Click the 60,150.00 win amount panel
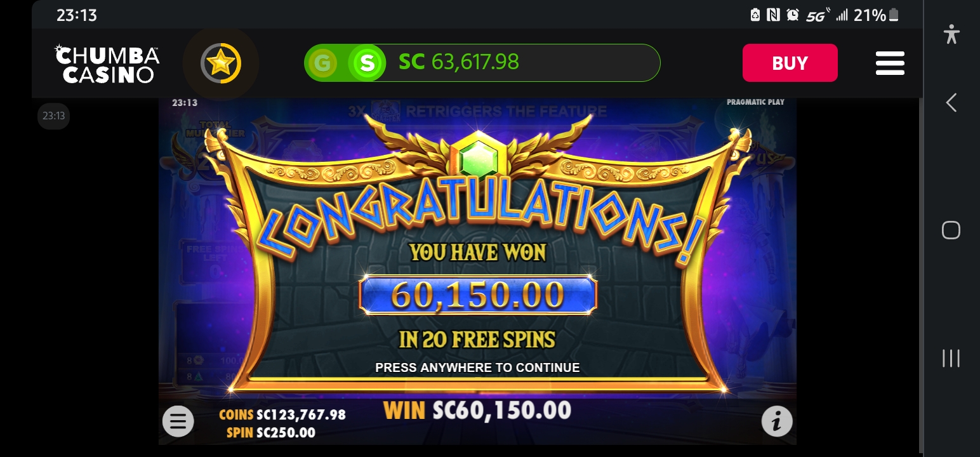The image size is (980, 457). point(477,295)
